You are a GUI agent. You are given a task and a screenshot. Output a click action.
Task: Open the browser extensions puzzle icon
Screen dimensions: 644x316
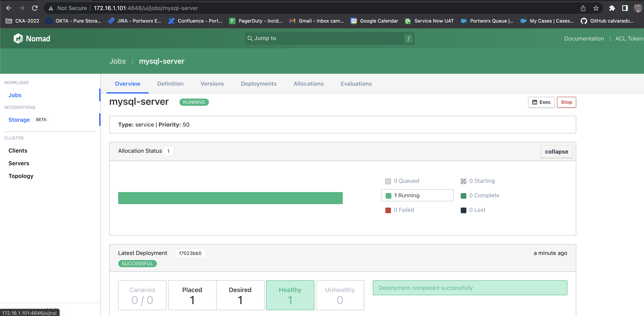click(612, 8)
